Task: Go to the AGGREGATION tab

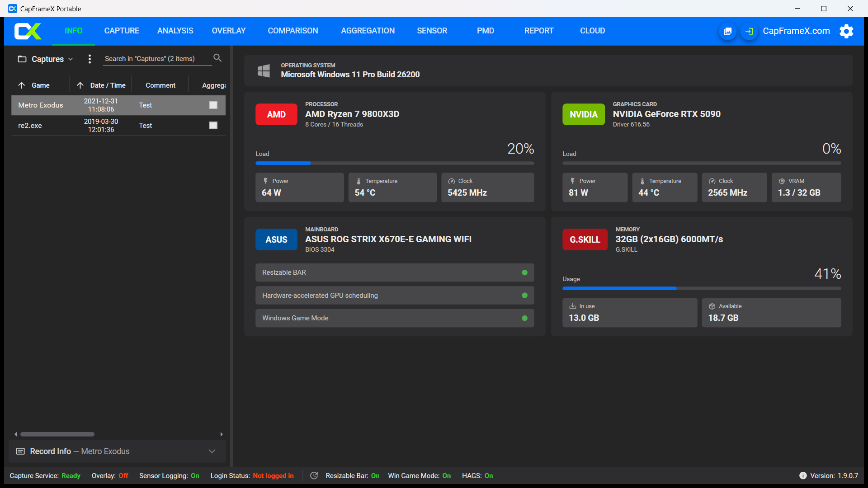Action: (368, 31)
